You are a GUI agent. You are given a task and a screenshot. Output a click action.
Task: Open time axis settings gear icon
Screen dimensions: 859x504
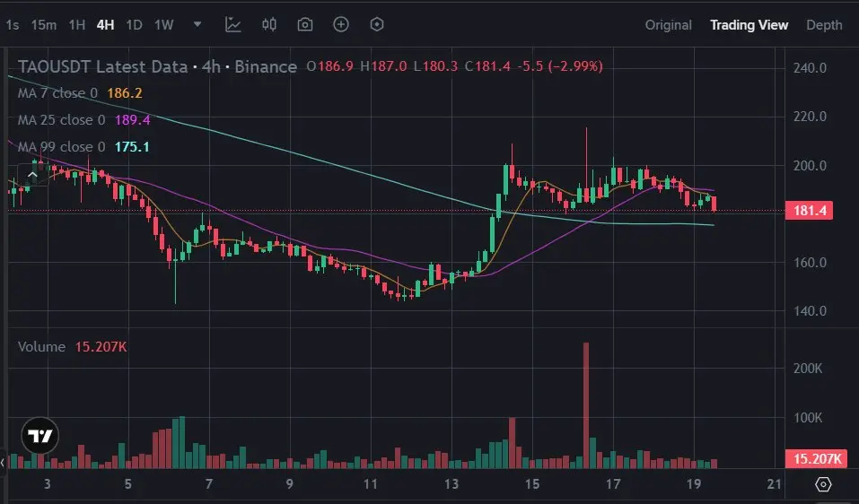tap(823, 484)
